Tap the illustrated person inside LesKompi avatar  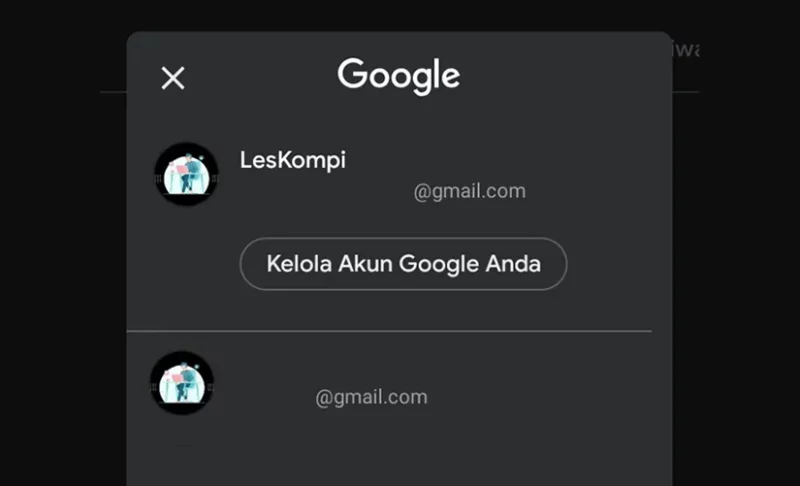coord(190,172)
